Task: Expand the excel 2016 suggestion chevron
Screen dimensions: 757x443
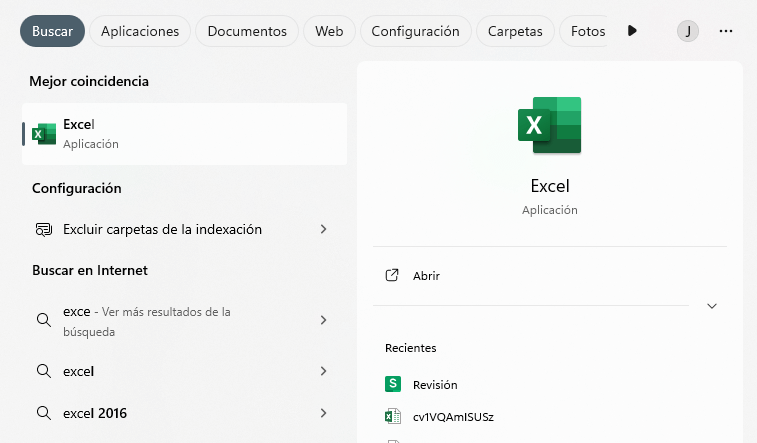Action: point(323,413)
